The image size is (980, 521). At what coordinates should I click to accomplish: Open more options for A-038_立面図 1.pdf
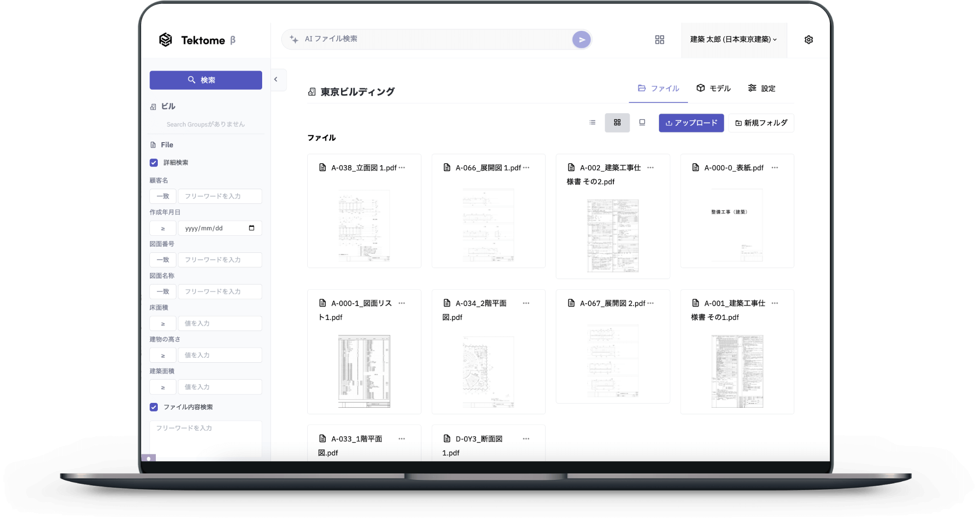pyautogui.click(x=402, y=168)
